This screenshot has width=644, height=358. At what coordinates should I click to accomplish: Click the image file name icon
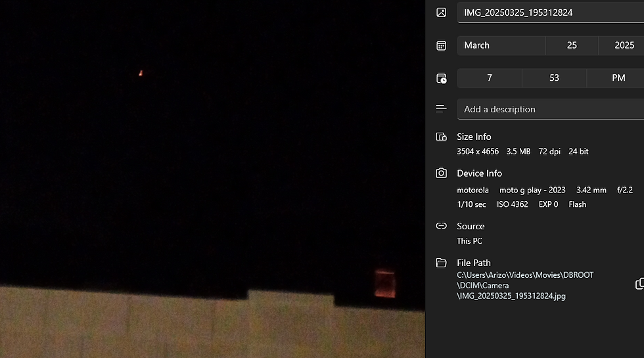(441, 12)
